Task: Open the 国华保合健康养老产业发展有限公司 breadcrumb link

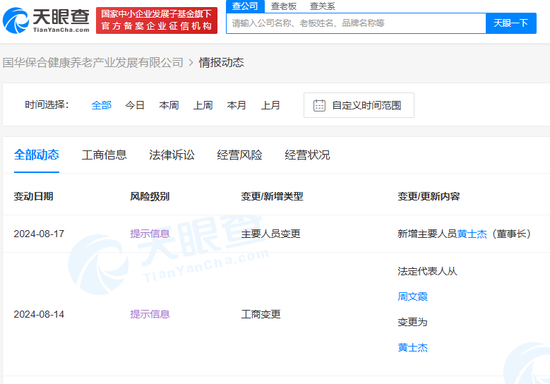Action: coord(93,63)
